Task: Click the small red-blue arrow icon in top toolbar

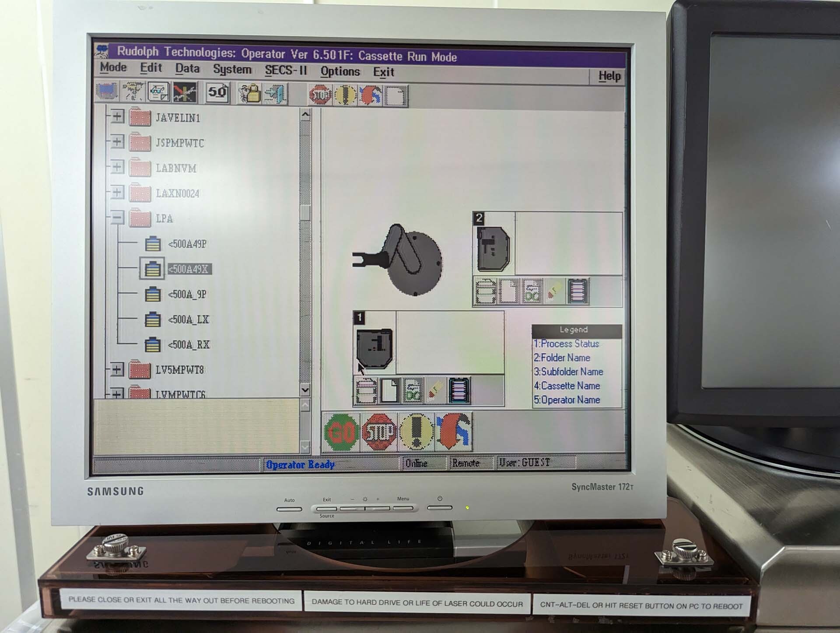Action: coord(371,95)
